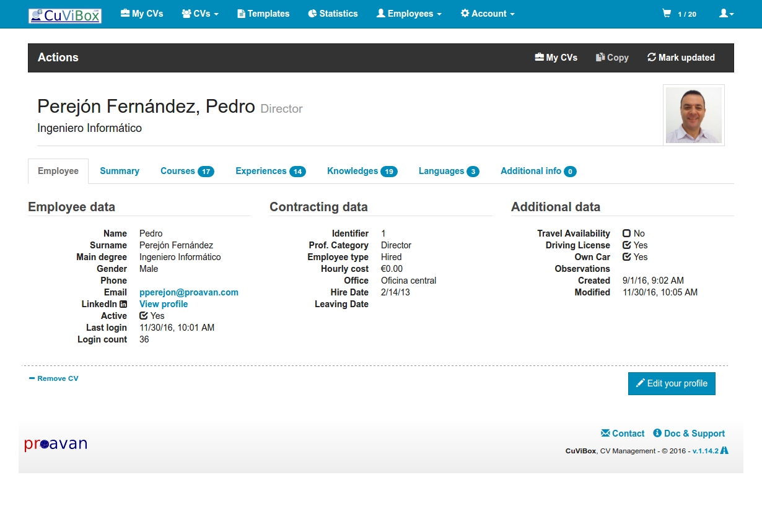
Task: Click the proavan logo
Action: click(56, 443)
